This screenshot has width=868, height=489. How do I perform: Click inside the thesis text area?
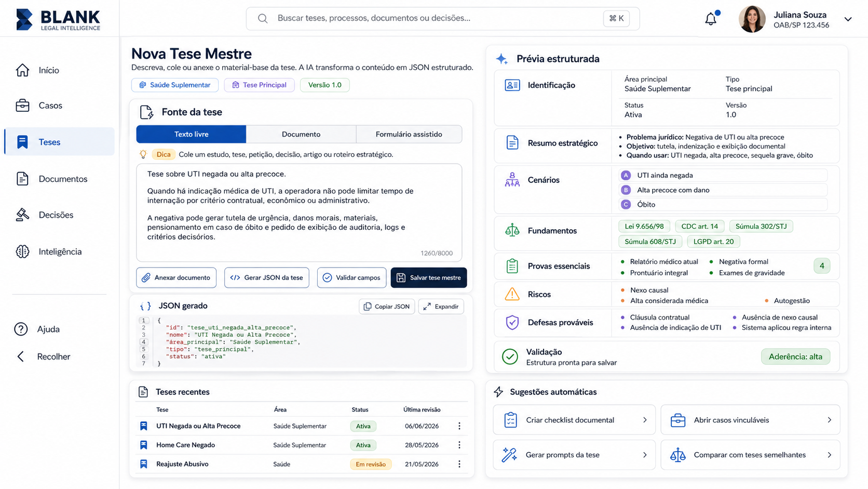299,213
